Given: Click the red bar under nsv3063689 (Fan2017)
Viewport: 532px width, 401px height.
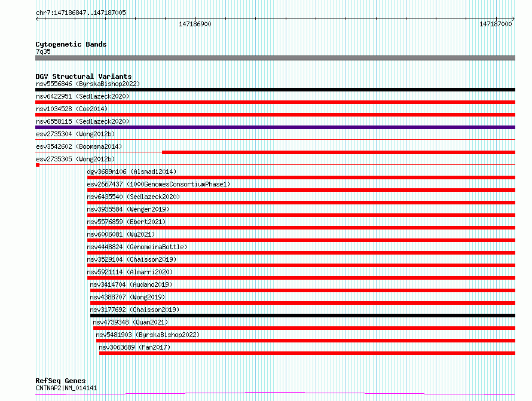Looking at the screenshot, I should pyautogui.click(x=307, y=354).
